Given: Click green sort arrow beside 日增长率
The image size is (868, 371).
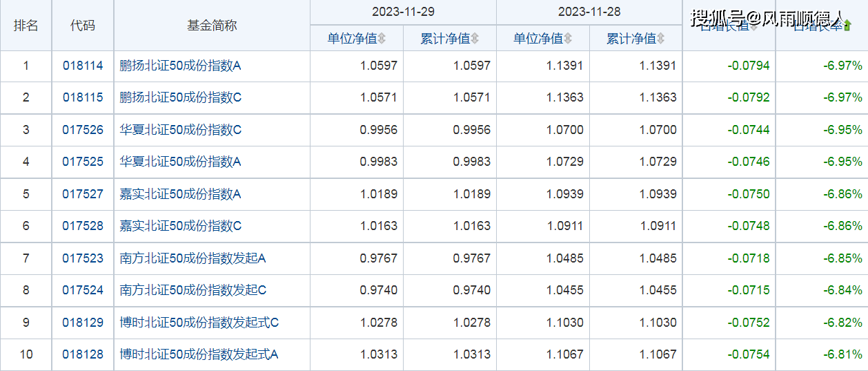Looking at the screenshot, I should tap(847, 26).
